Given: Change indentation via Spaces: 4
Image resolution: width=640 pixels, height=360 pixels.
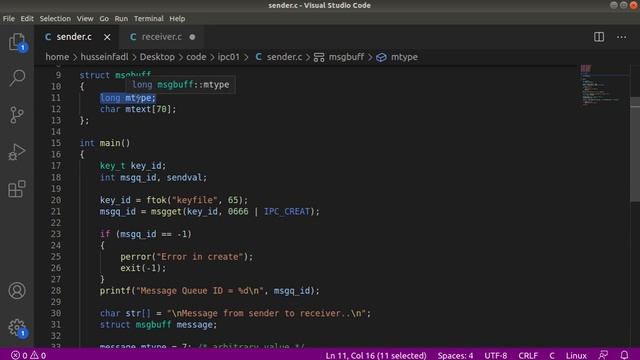Looking at the screenshot, I should [456, 356].
